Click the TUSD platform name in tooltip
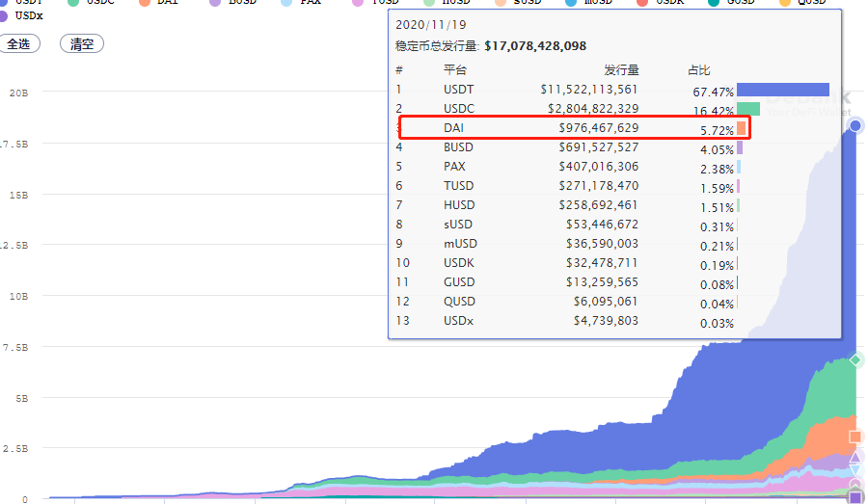 click(x=458, y=186)
